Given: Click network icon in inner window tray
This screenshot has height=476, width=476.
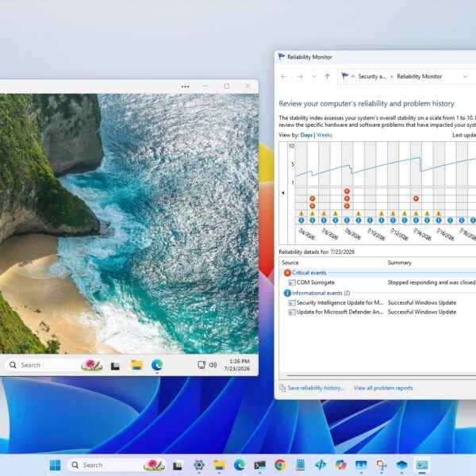Looking at the screenshot, I should pyautogui.click(x=202, y=365).
